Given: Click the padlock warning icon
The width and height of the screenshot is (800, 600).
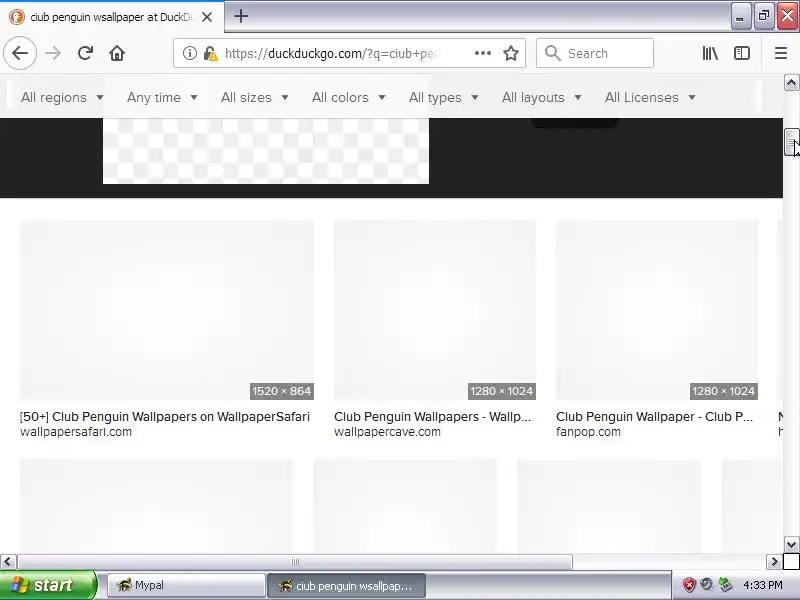Looking at the screenshot, I should tap(210, 53).
